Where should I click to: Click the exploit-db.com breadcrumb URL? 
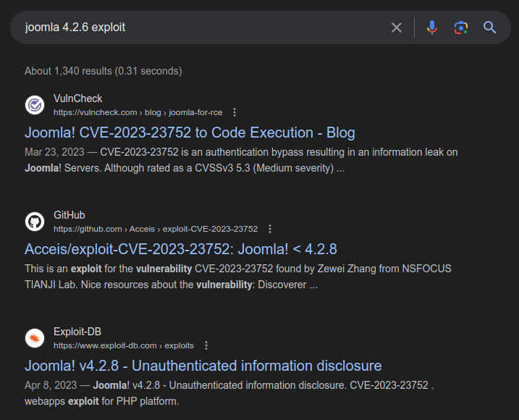(x=123, y=345)
